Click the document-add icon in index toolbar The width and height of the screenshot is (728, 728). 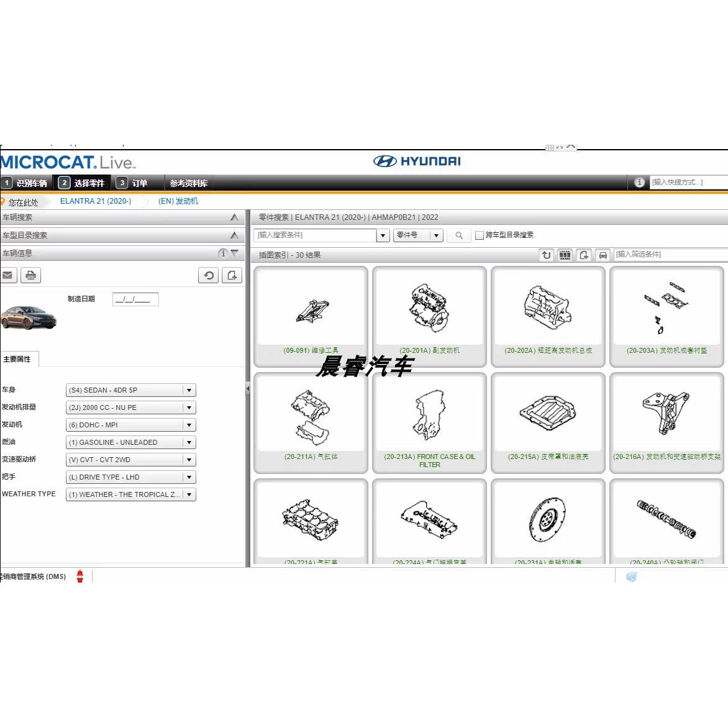[x=584, y=255]
